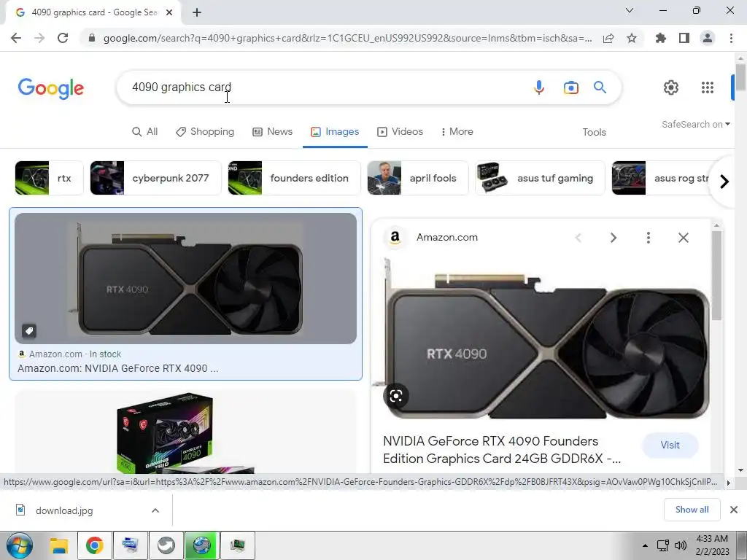The width and height of the screenshot is (747, 560).
Task: Filter by the rtx chip
Action: tap(49, 178)
